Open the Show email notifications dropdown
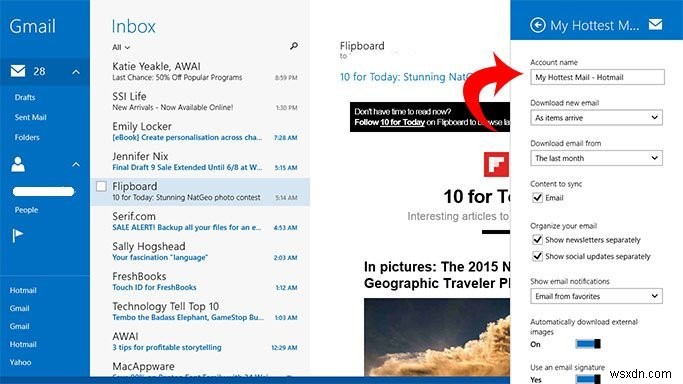Image resolution: width=683 pixels, height=384 pixels. pos(596,296)
